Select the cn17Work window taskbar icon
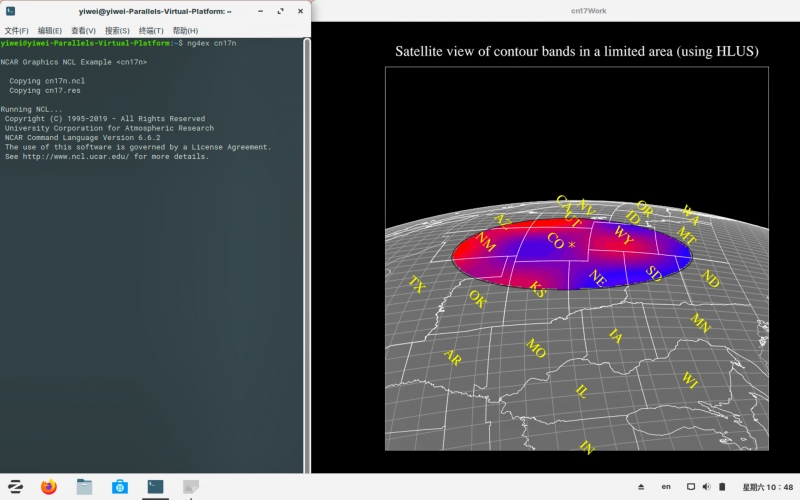The image size is (800, 500). (190, 487)
